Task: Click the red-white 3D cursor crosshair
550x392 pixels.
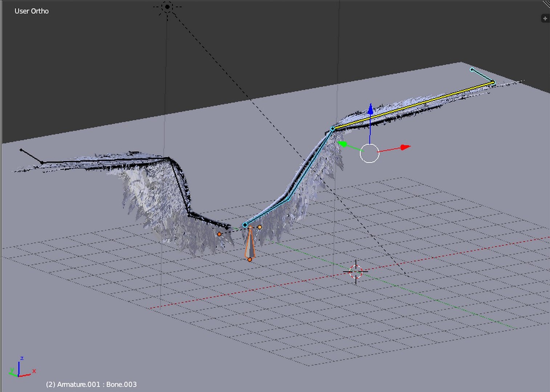Action: coord(356,271)
